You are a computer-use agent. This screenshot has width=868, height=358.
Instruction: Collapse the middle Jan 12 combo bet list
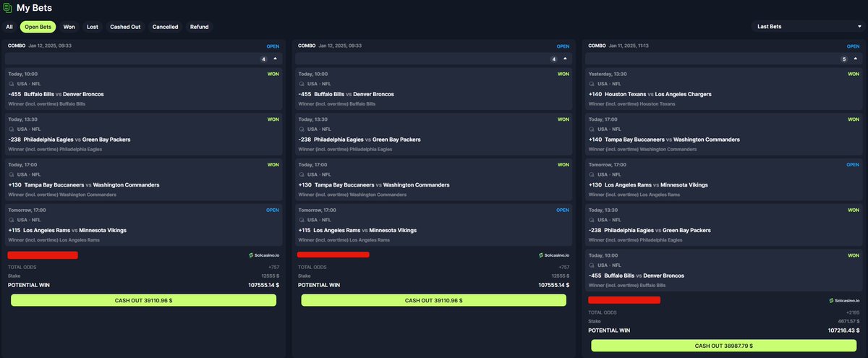point(565,59)
